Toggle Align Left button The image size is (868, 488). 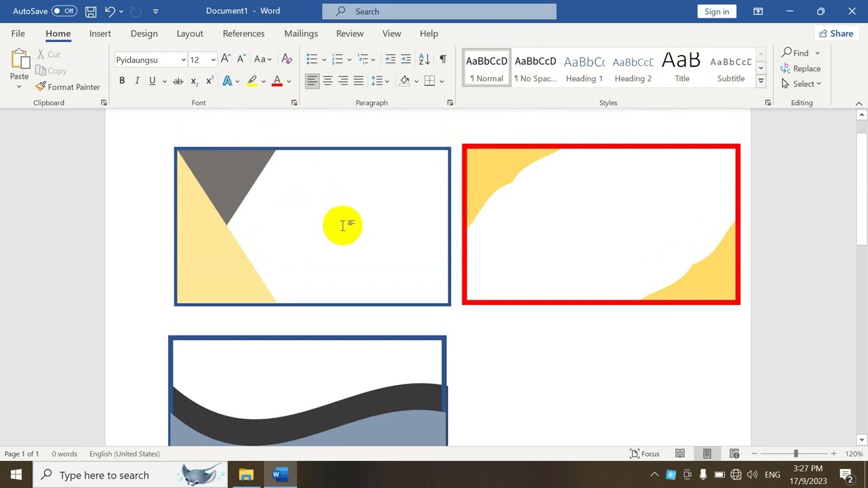tap(312, 81)
